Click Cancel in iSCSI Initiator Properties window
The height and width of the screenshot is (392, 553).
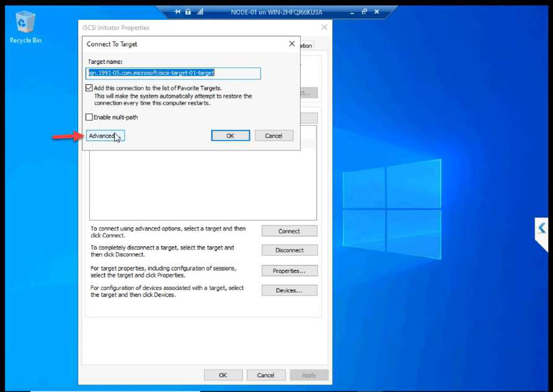[x=266, y=375]
